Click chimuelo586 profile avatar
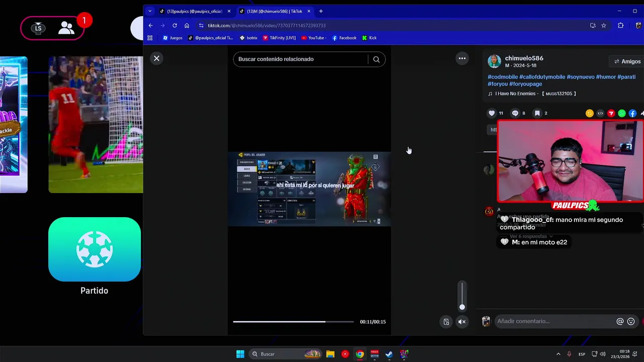 coord(494,61)
